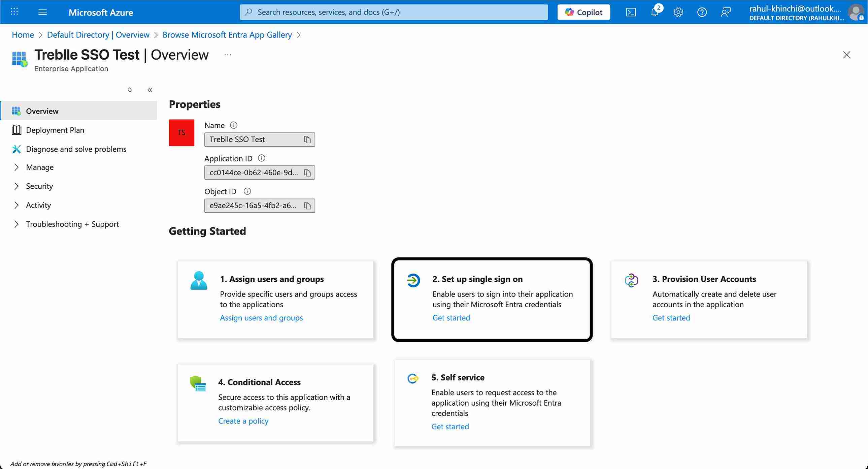868x469 pixels.
Task: Get started with Set up single sign on
Action: [451, 317]
